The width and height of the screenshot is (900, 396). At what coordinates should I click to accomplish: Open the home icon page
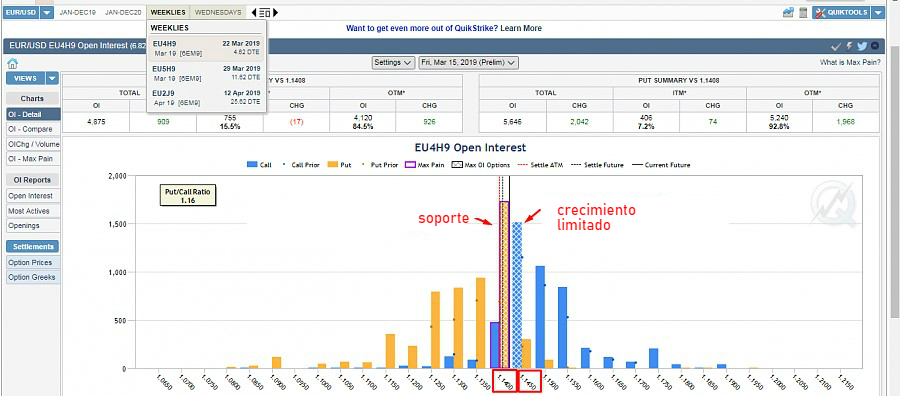click(x=12, y=64)
